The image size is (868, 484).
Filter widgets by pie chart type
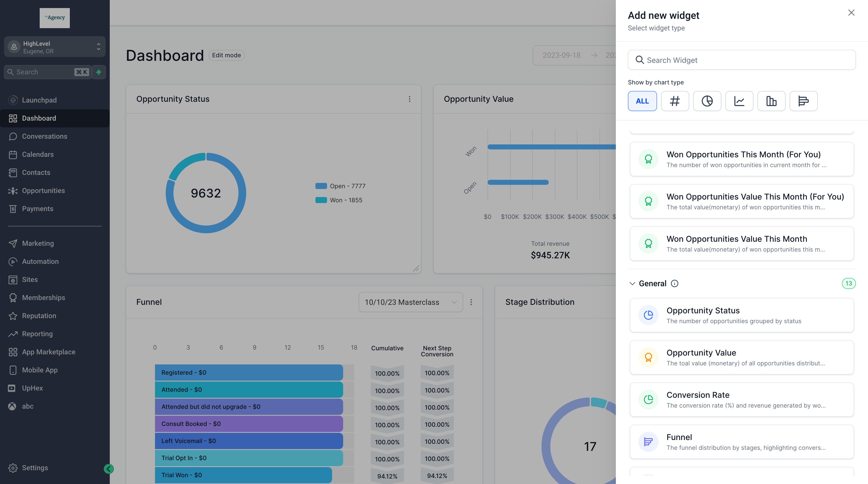coord(707,101)
